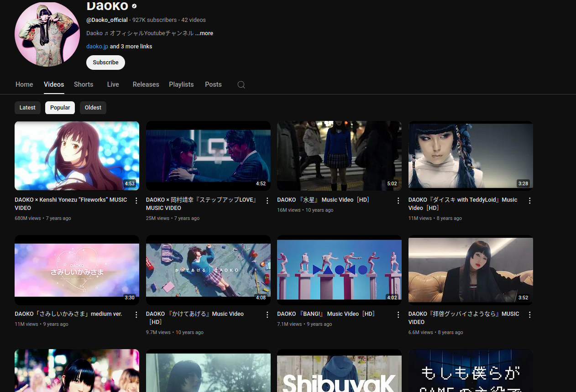Screen dimensions: 576x392
Task: Play the 4:52 basketball court thumbnail
Action: point(208,156)
